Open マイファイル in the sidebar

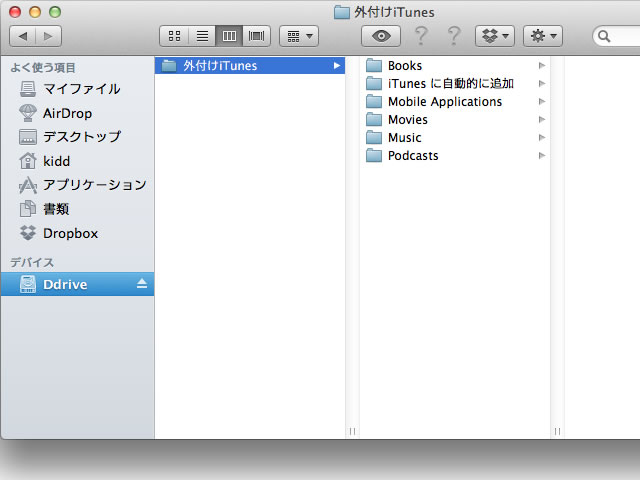(78, 89)
